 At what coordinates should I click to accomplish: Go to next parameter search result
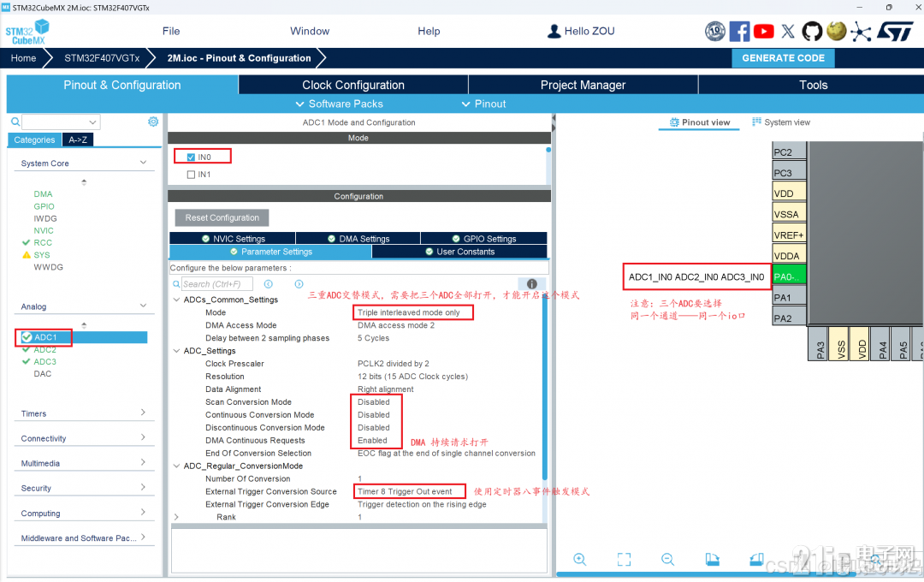tap(299, 284)
